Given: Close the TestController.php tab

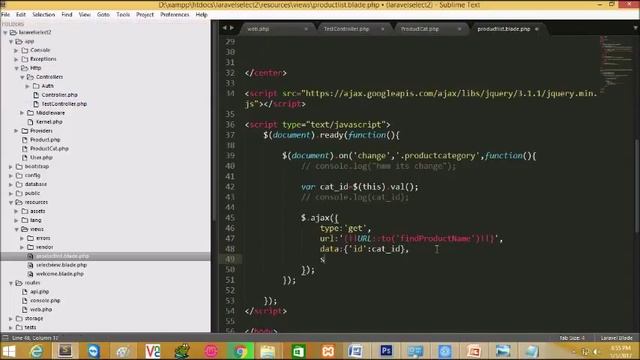Looking at the screenshot, I should tap(382, 29).
